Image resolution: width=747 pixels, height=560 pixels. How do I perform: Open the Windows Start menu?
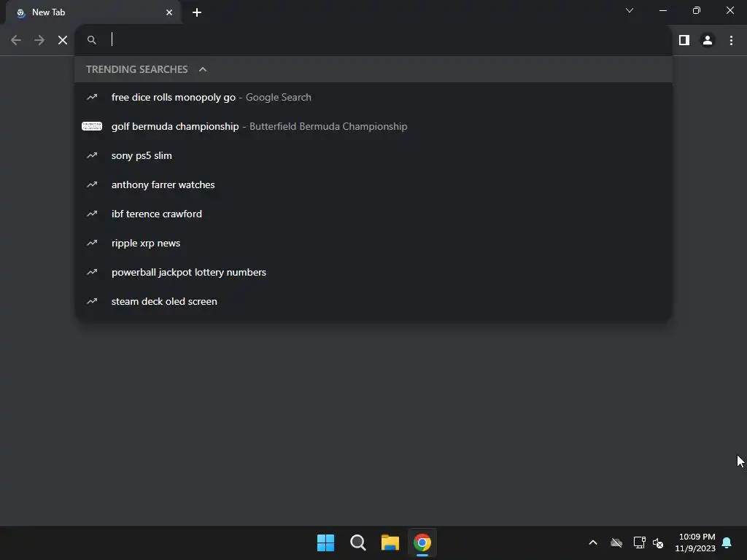click(x=326, y=542)
